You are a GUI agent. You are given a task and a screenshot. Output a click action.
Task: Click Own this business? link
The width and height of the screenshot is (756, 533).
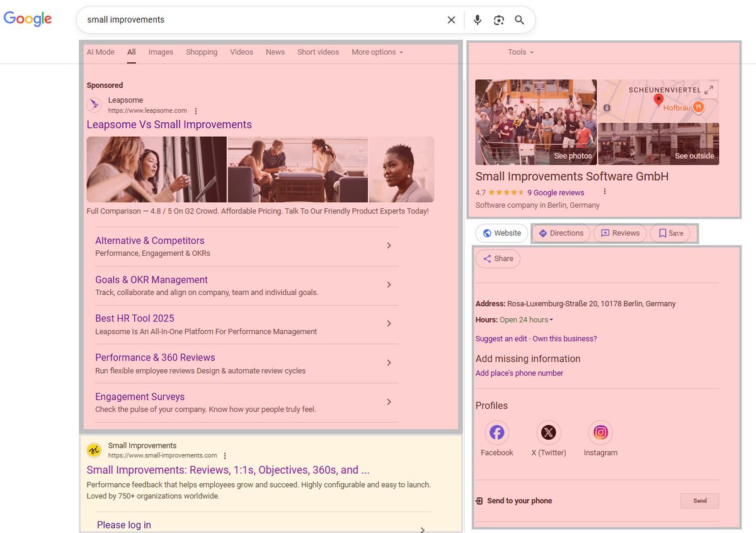point(564,339)
